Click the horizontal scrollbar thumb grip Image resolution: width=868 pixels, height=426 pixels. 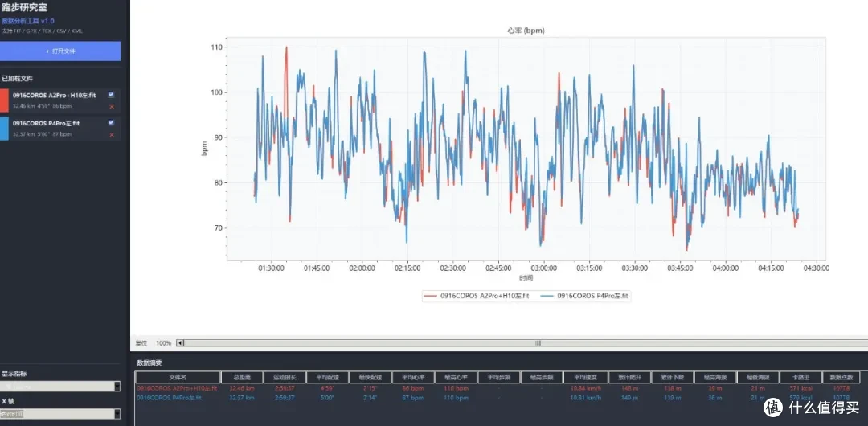click(x=538, y=343)
